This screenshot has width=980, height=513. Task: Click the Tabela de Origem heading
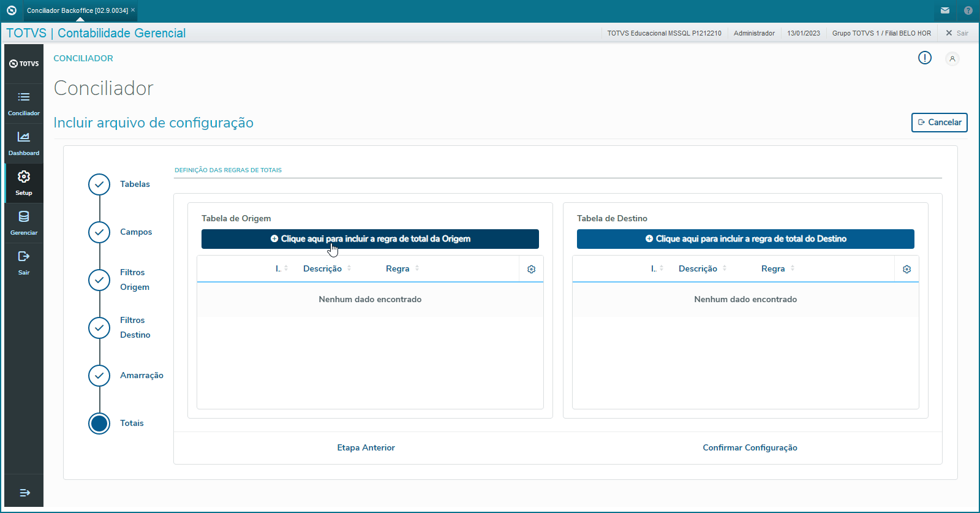coord(236,219)
